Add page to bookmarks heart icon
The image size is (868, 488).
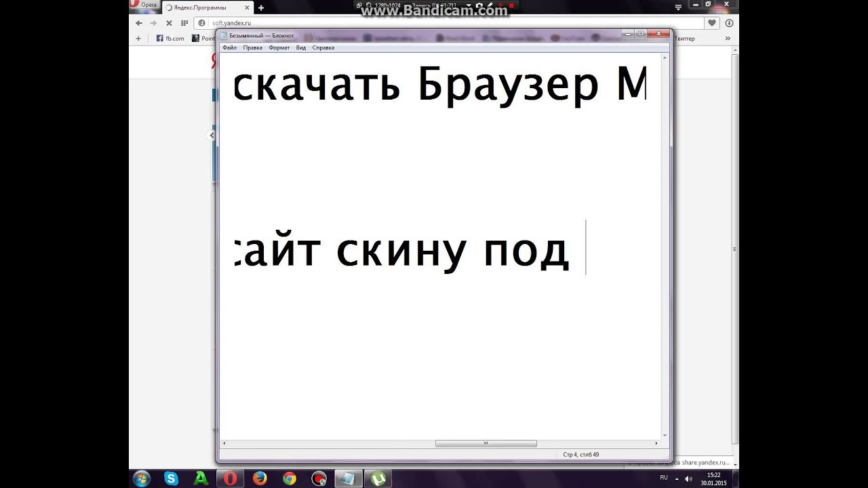pyautogui.click(x=712, y=22)
